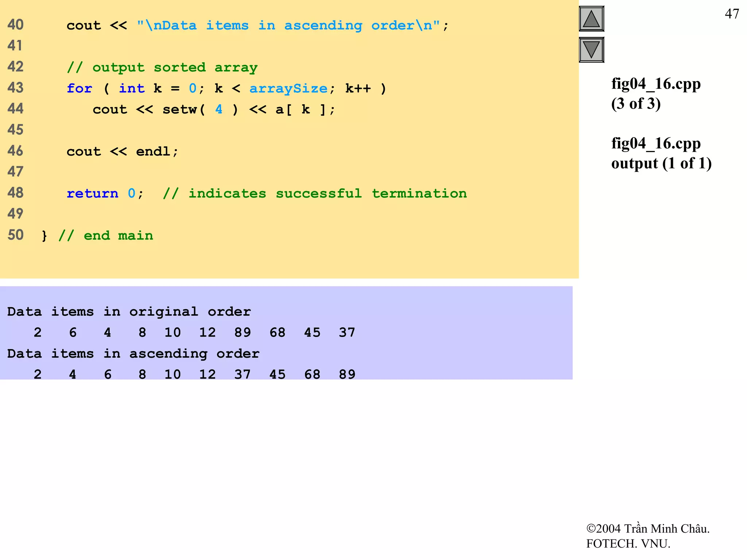This screenshot has height=560, width=747.
Task: Click the arraySize identifier on line 43
Action: coord(289,89)
